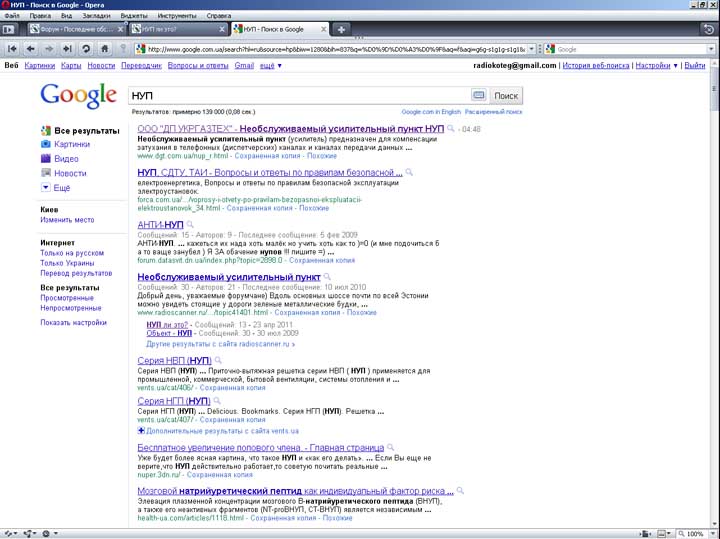720x539 pixels.
Task: Preview magnifier beside Серия НГП (НУП)
Action: (x=217, y=400)
